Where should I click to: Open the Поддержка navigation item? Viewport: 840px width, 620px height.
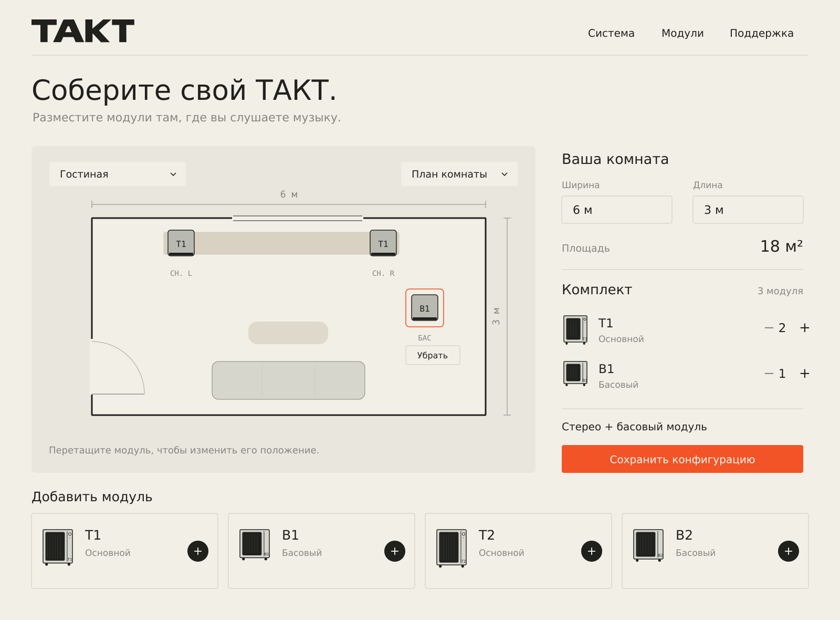click(x=762, y=33)
